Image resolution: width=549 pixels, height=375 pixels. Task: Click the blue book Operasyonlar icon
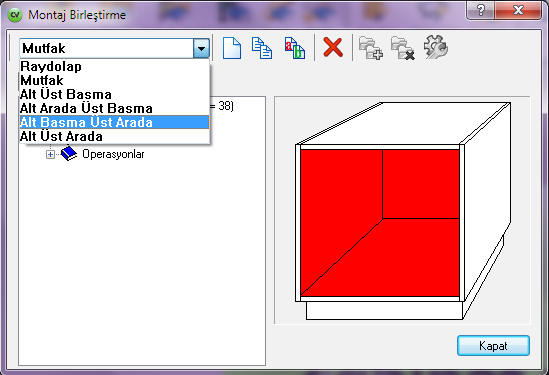point(69,154)
